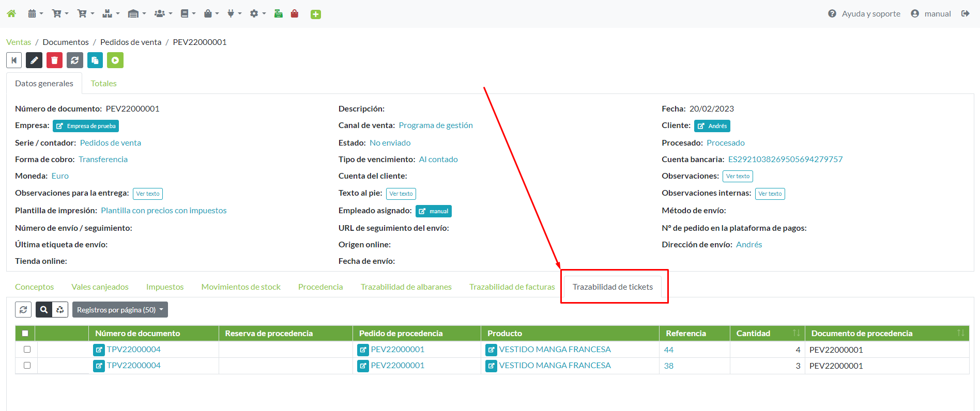
Task: Click the blue copy document button
Action: tap(95, 60)
